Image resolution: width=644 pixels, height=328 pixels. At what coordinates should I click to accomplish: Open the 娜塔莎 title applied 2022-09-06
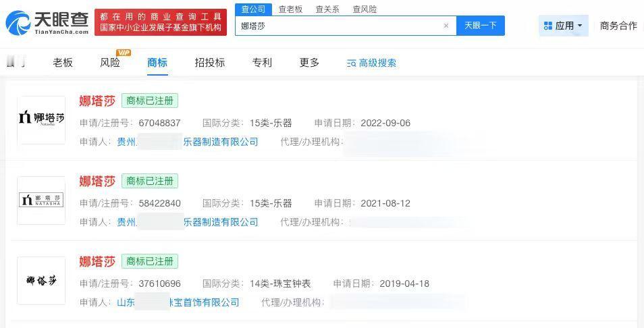(97, 101)
